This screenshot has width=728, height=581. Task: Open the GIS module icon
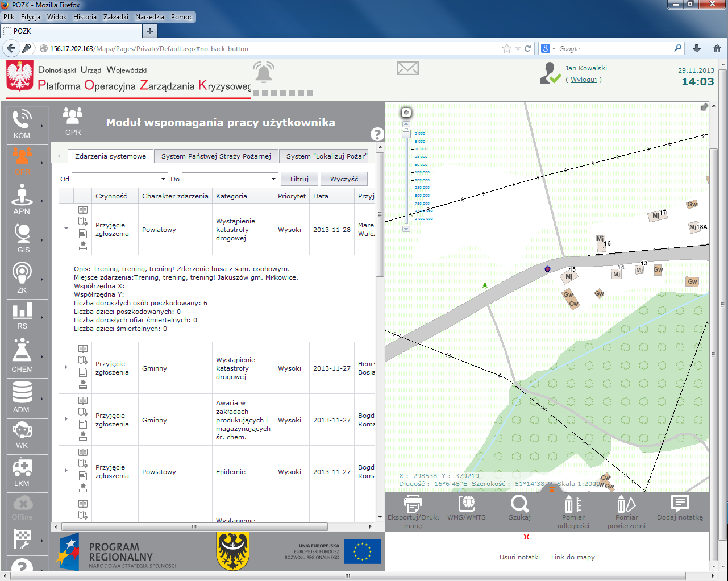(x=23, y=238)
